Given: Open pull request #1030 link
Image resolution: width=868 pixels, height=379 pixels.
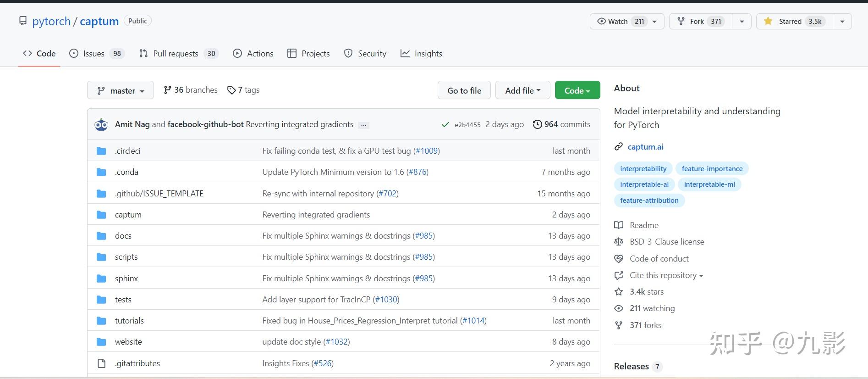Looking at the screenshot, I should [386, 300].
